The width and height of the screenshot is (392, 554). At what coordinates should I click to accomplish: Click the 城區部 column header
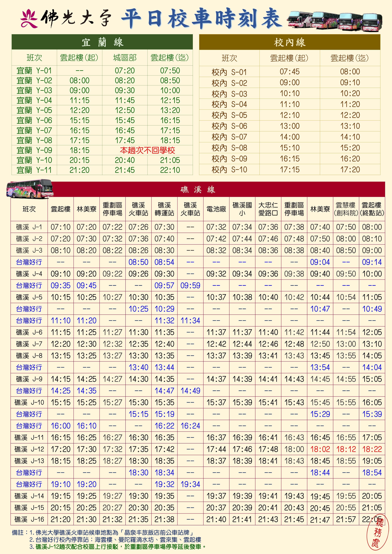[x=125, y=58]
